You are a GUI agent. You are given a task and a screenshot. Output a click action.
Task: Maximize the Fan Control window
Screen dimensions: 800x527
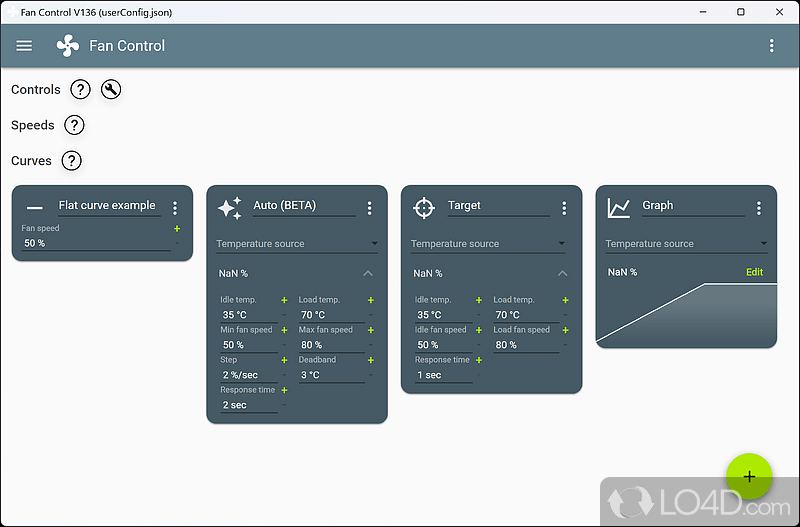pos(741,12)
